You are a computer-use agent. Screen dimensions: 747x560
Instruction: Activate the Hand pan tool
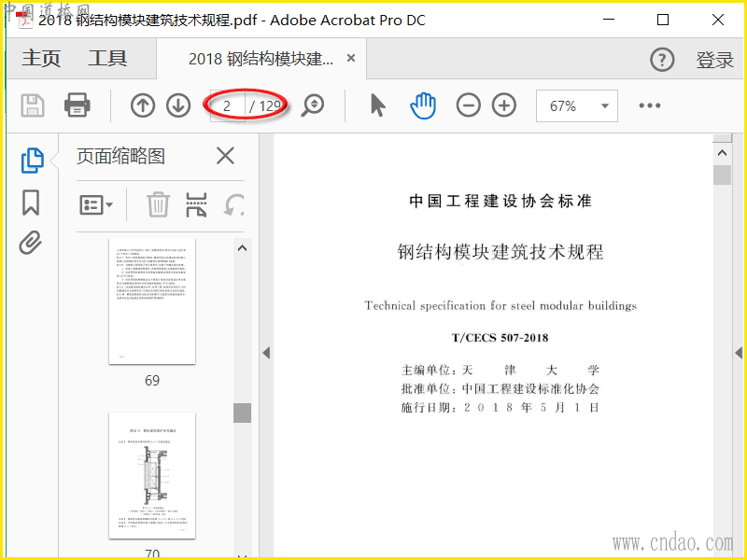(x=423, y=105)
